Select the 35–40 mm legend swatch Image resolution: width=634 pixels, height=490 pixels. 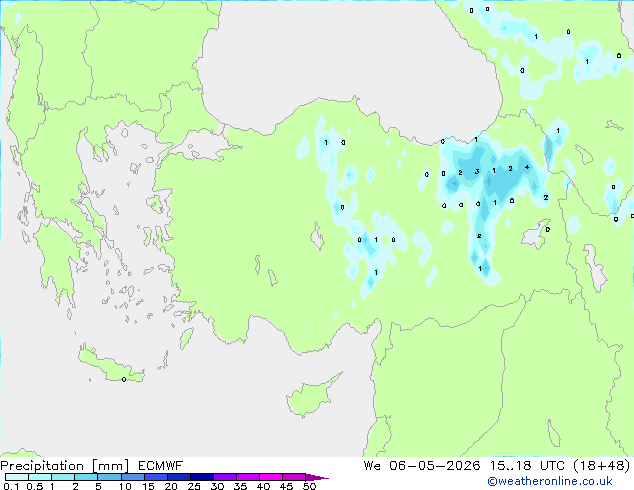(x=248, y=477)
